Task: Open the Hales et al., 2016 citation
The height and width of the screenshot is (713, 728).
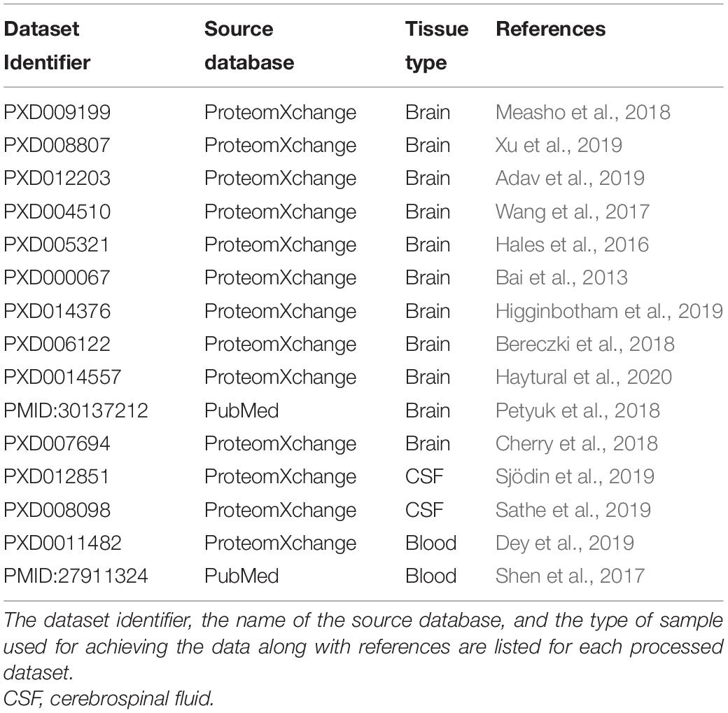Action: 571,245
